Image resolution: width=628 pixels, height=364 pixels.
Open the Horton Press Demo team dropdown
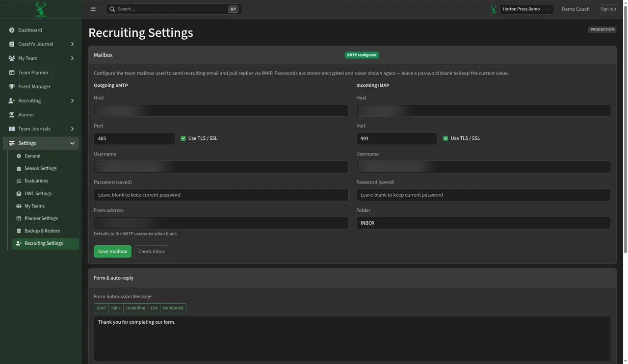coord(526,9)
